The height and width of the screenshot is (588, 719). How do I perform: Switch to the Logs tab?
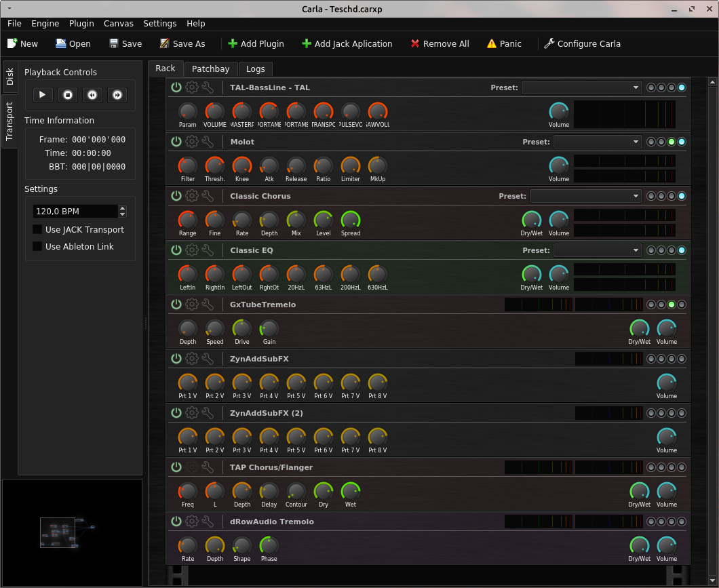point(256,68)
